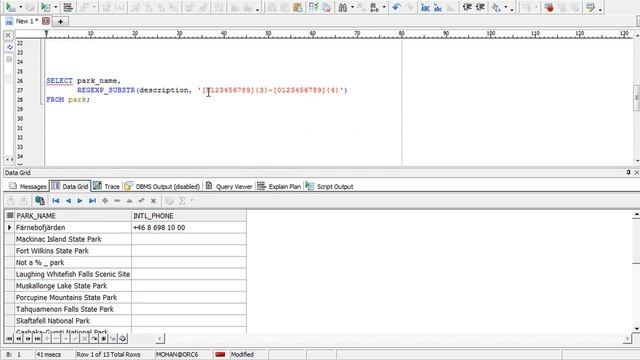Open the binoculars Find tool
This screenshot has height=360, width=640.
coord(342,7)
